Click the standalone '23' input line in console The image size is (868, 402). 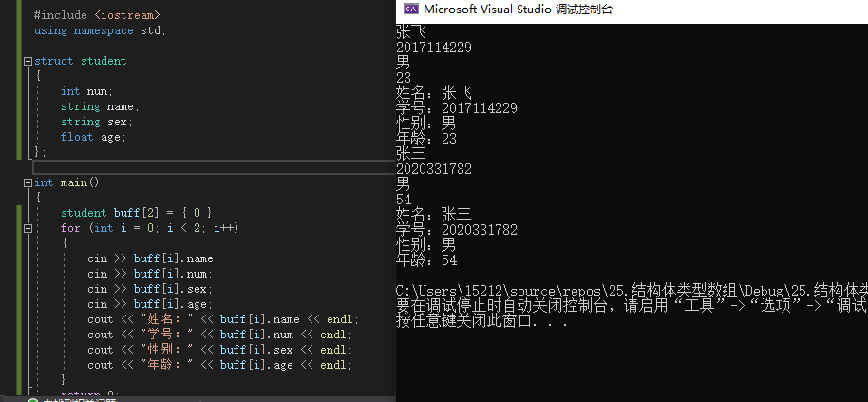[405, 78]
